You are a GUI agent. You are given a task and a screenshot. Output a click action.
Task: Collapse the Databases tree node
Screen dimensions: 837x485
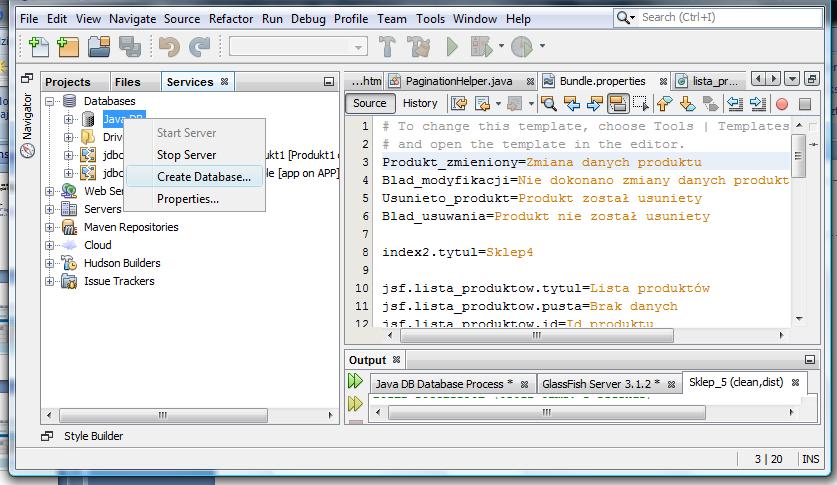(x=50, y=101)
